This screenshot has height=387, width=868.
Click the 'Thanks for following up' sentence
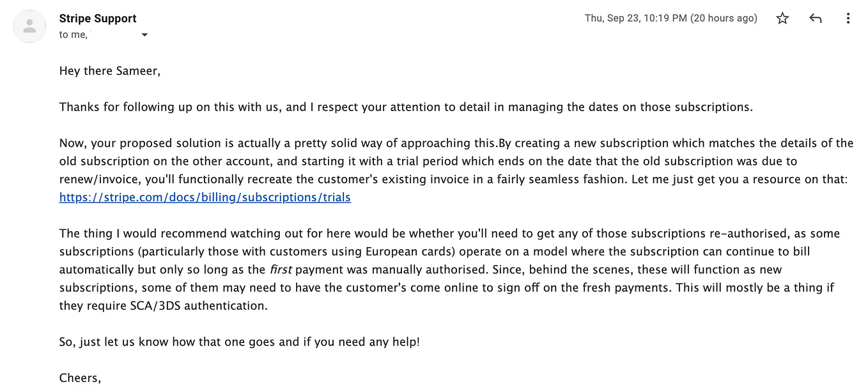tap(407, 107)
